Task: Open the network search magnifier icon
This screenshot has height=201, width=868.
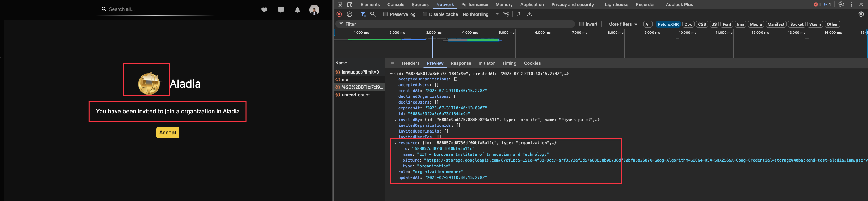Action: [x=373, y=14]
